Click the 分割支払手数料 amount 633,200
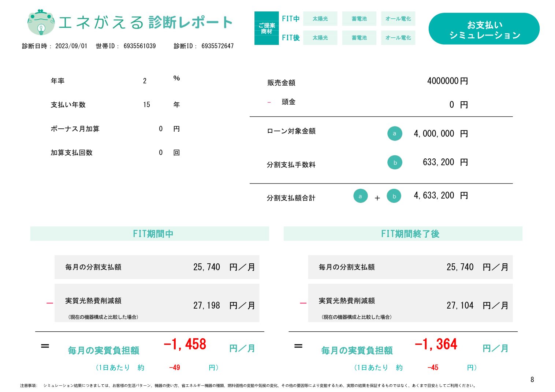Viewport: 555px width, 392px height. pyautogui.click(x=438, y=162)
